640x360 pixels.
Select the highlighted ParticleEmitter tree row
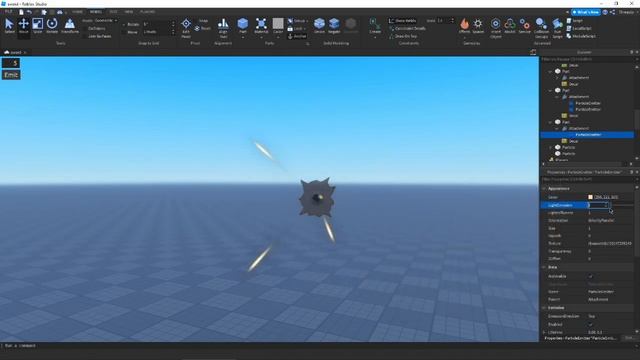(587, 135)
